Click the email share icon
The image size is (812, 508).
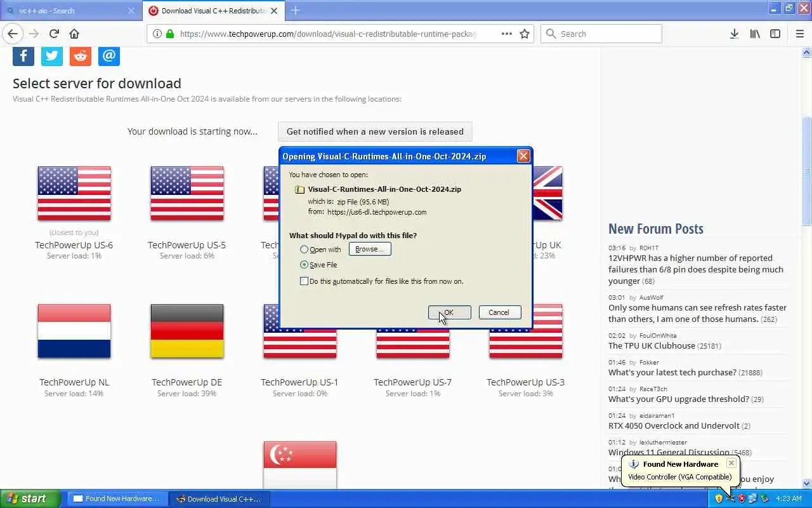coord(109,56)
